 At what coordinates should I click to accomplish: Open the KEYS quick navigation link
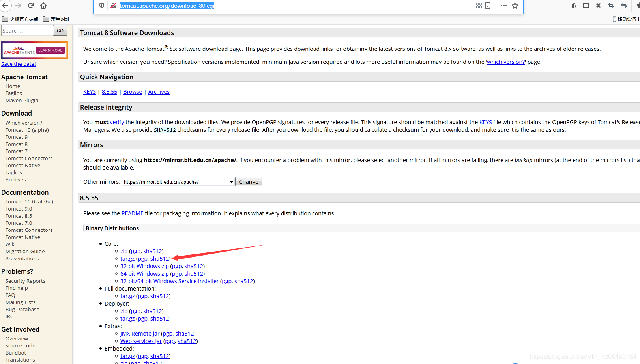(x=90, y=92)
